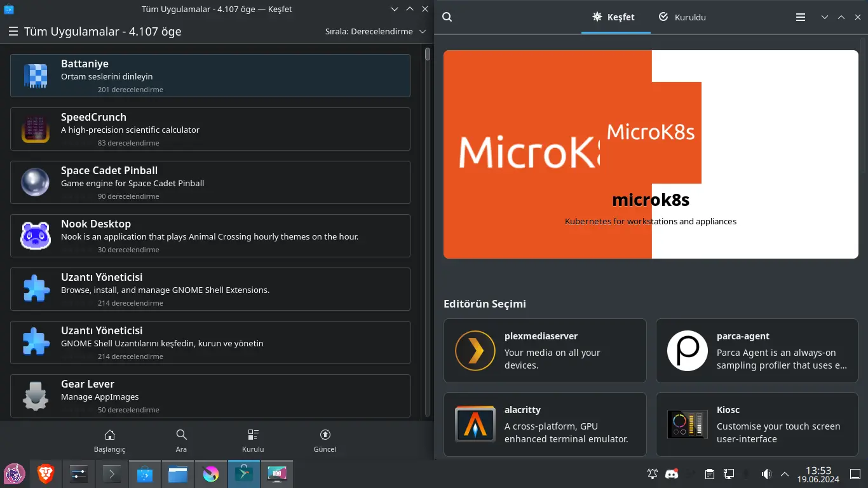The image size is (868, 488).
Task: Click the SpeedCrunch calculator icon
Action: 36,129
